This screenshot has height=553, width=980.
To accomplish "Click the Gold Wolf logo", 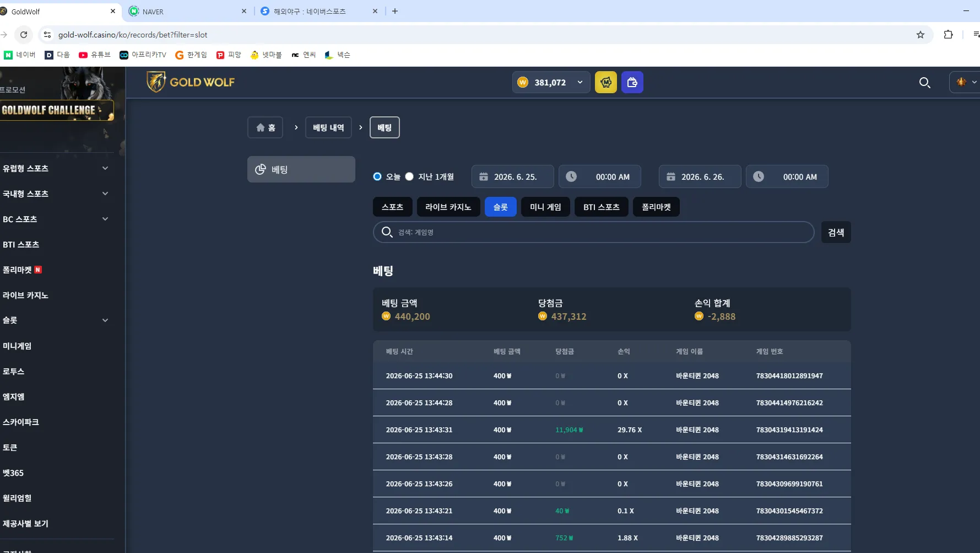I will click(x=191, y=82).
